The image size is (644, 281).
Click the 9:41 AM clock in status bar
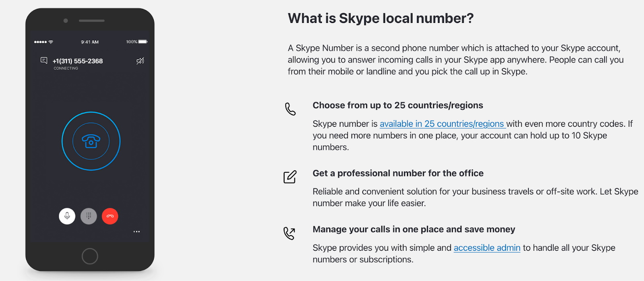pos(90,42)
